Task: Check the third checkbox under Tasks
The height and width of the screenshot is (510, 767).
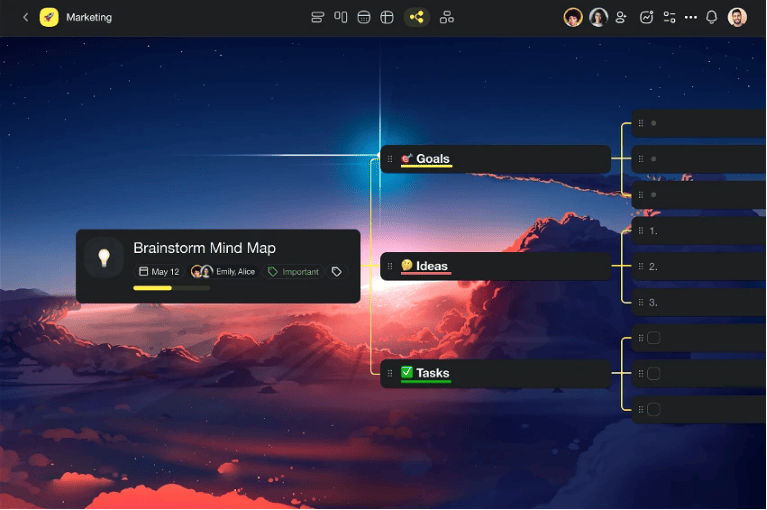Action: point(654,409)
